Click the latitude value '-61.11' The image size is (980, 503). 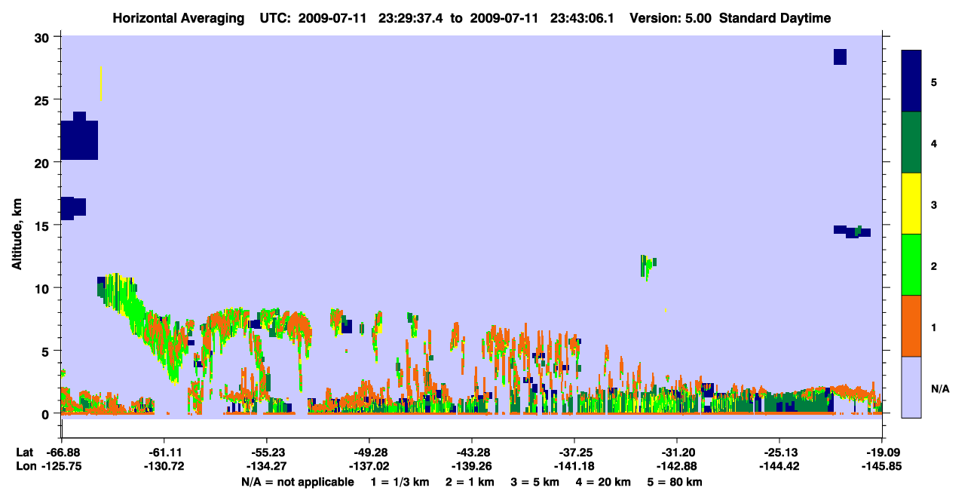click(x=164, y=452)
